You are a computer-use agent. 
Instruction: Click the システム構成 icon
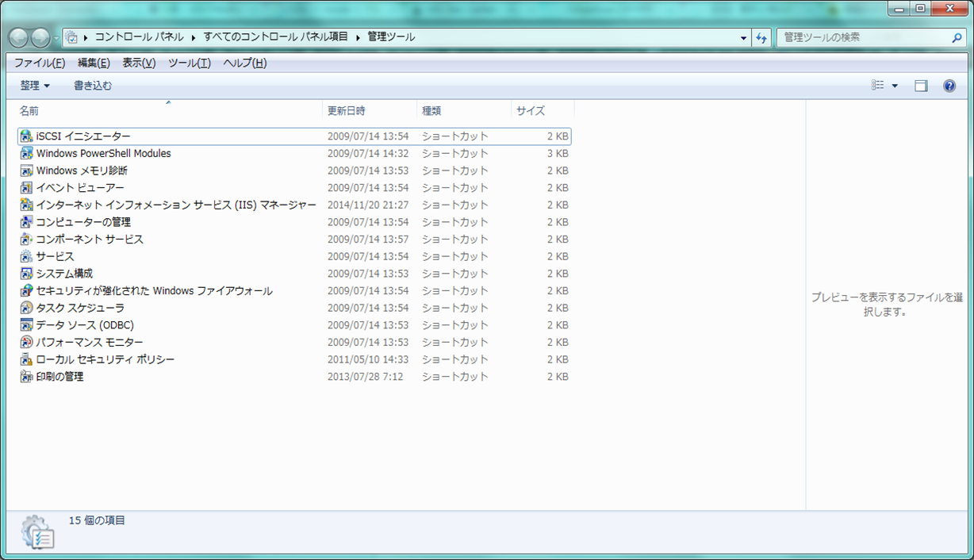26,274
